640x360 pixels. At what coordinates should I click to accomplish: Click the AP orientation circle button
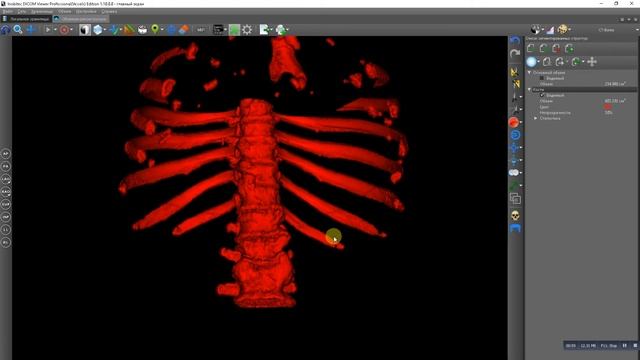pyautogui.click(x=6, y=154)
